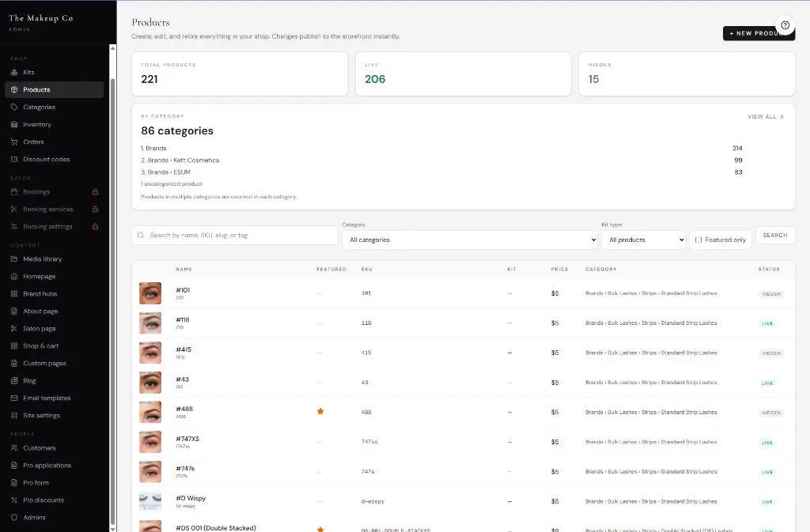Open the All products kit type dropdown

[x=644, y=240]
